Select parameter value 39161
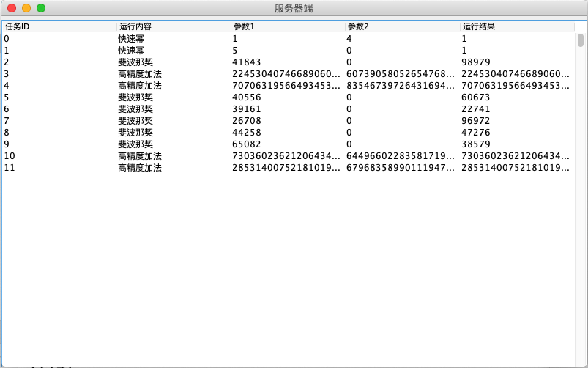 pyautogui.click(x=246, y=109)
